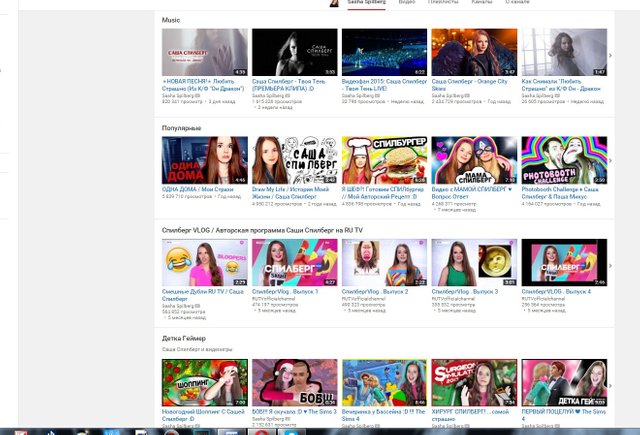
Task: Open the СпилбергVLOG Выпуск 4 thumbnail
Action: point(564,262)
